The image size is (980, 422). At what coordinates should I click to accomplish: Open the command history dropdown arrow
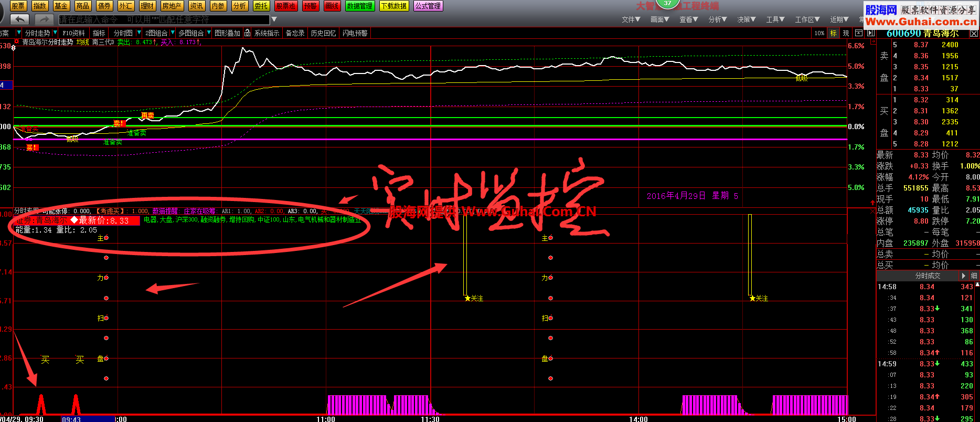pos(273,19)
